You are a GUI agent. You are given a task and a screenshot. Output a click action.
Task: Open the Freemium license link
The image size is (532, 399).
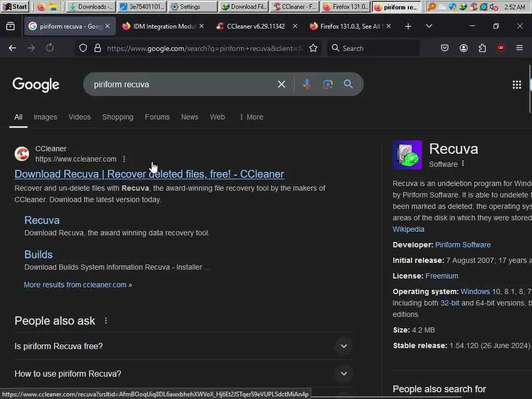(x=442, y=276)
